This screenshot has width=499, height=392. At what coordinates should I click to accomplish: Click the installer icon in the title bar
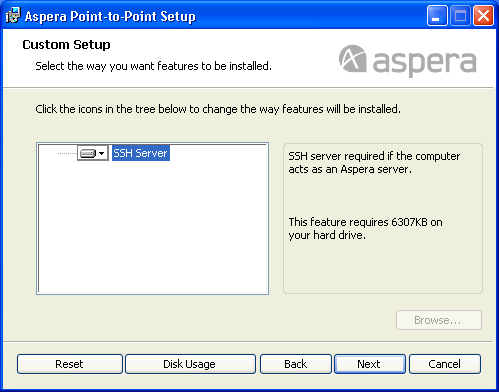(13, 15)
